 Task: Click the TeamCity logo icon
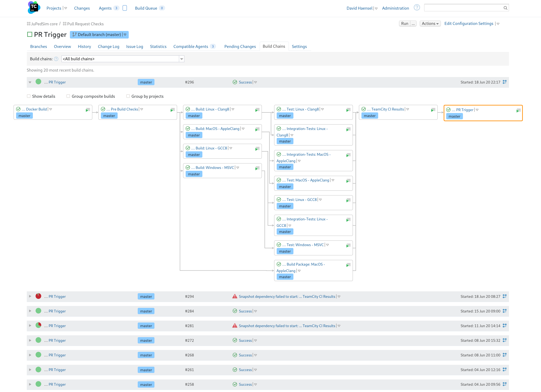click(34, 8)
